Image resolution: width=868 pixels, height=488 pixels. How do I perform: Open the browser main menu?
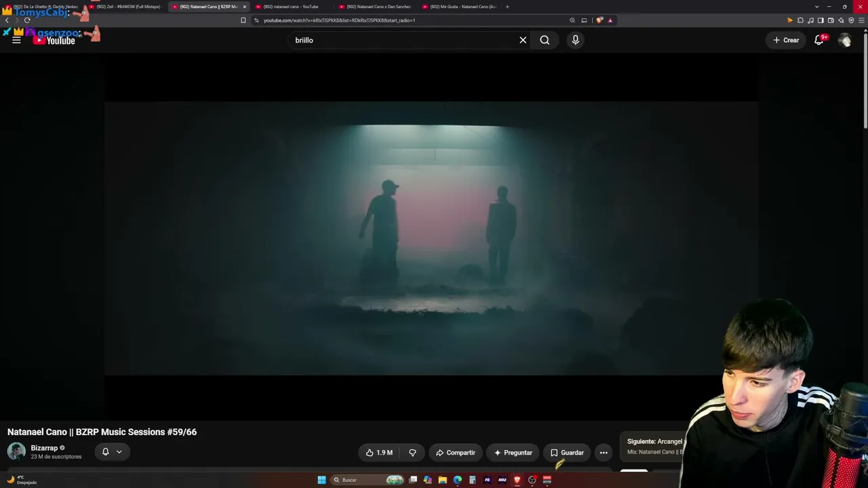pyautogui.click(x=861, y=20)
